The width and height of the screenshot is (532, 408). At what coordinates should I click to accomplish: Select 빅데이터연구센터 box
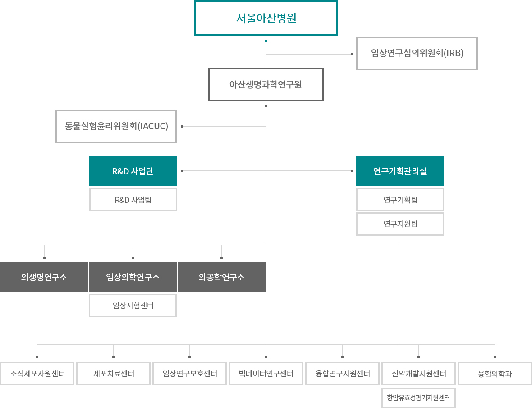pyautogui.click(x=266, y=374)
